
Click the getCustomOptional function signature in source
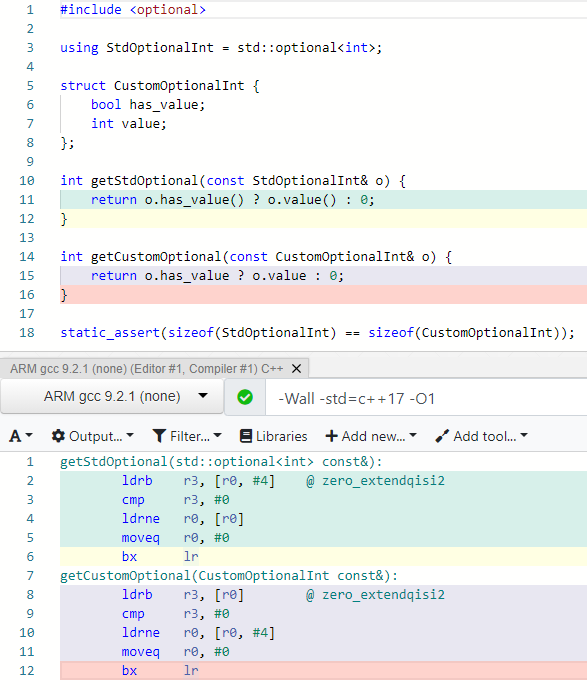256,257
